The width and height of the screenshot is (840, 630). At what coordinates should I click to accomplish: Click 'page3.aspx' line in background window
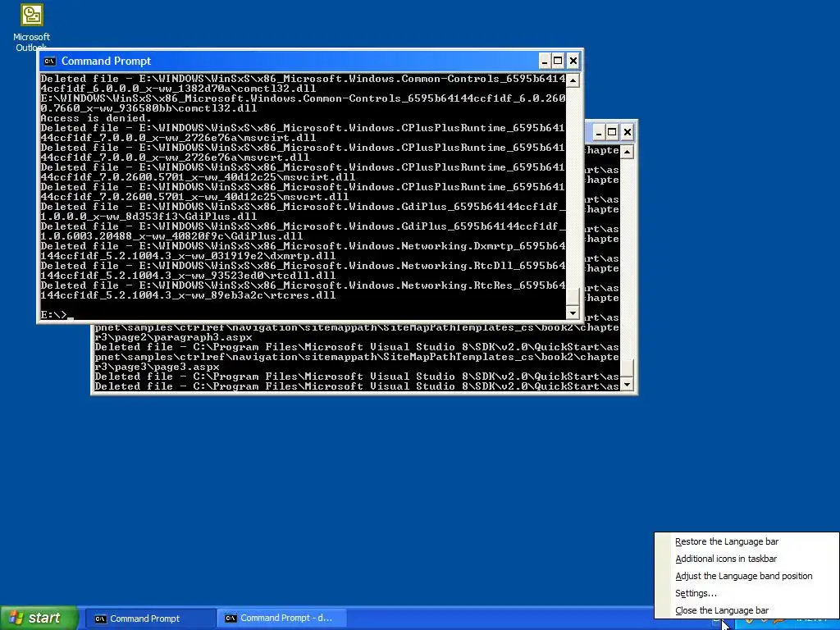pyautogui.click(x=157, y=367)
